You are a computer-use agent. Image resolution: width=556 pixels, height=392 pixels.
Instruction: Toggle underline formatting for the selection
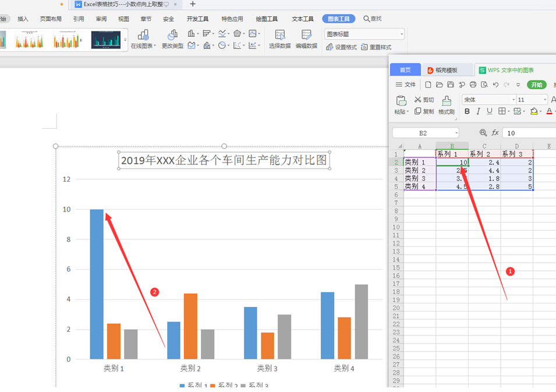[490, 111]
